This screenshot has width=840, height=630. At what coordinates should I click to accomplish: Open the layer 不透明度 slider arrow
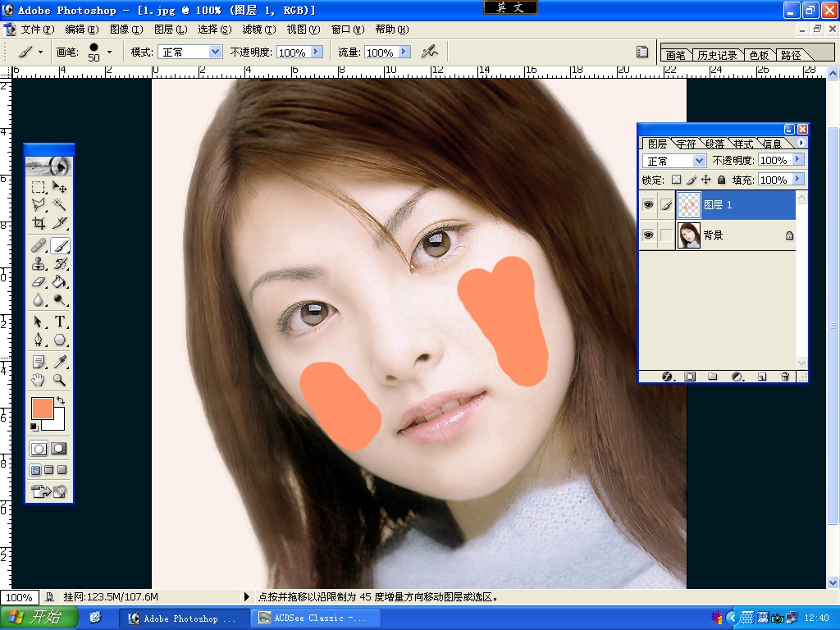pos(797,160)
